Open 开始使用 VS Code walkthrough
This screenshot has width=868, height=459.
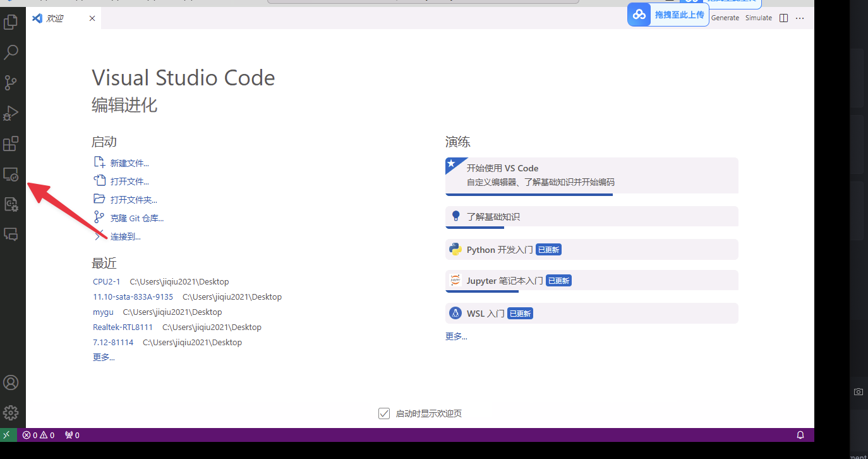[x=592, y=175]
